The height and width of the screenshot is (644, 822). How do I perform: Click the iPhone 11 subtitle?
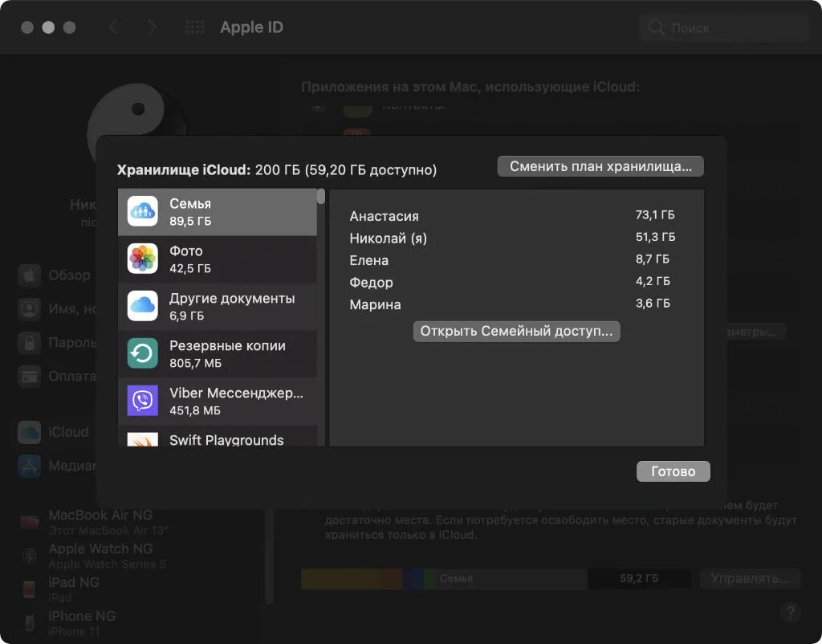coord(74,631)
